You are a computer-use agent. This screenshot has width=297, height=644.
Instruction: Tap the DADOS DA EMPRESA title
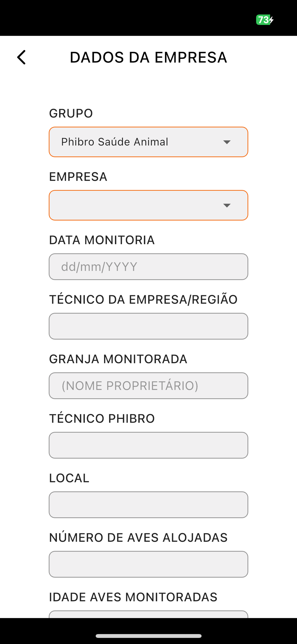click(x=148, y=57)
